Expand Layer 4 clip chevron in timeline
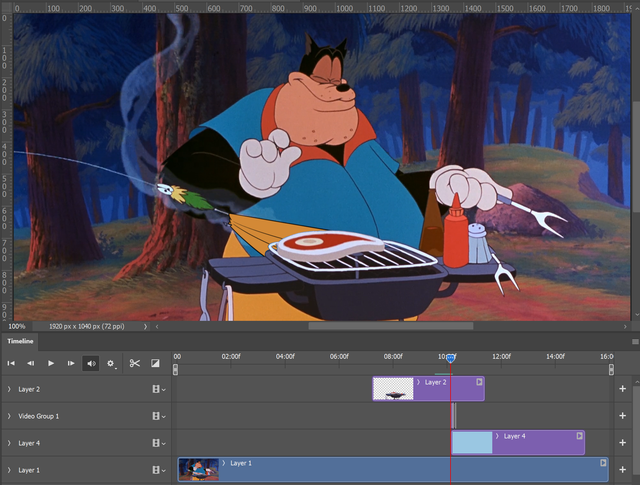The image size is (640, 485). click(497, 436)
